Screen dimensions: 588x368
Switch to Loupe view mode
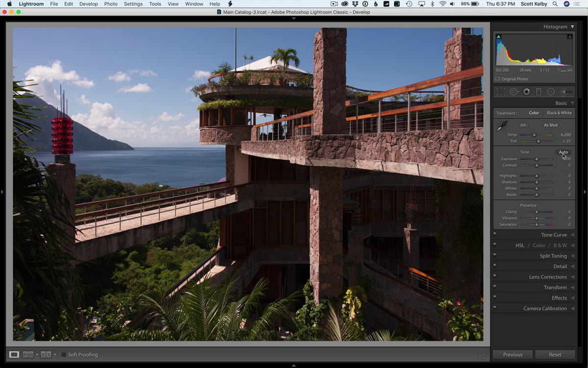pyautogui.click(x=14, y=354)
